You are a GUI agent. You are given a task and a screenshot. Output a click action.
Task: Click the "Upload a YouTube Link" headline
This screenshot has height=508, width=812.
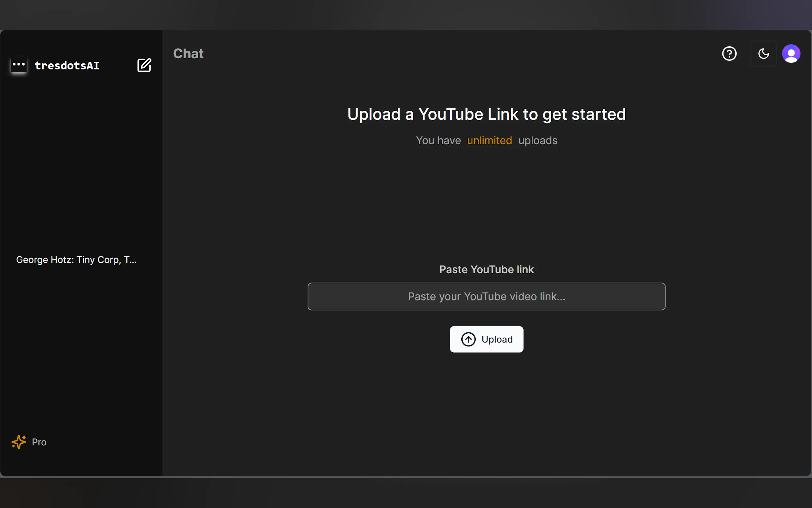click(x=486, y=114)
